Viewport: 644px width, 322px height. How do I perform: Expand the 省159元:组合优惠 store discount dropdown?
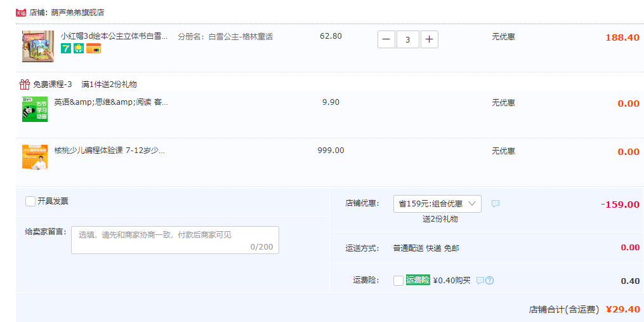coord(437,204)
